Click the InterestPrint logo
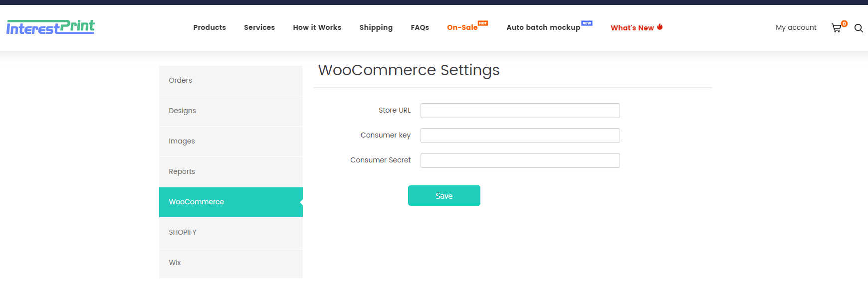 50,27
